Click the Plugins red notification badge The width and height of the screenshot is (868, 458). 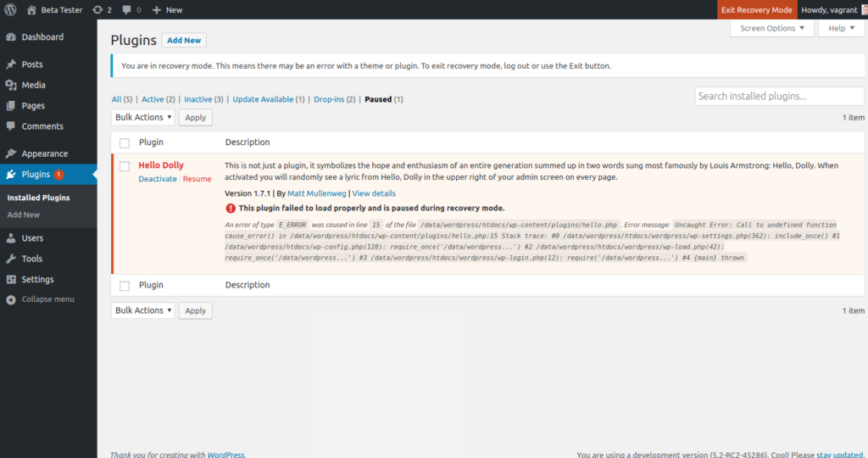58,175
